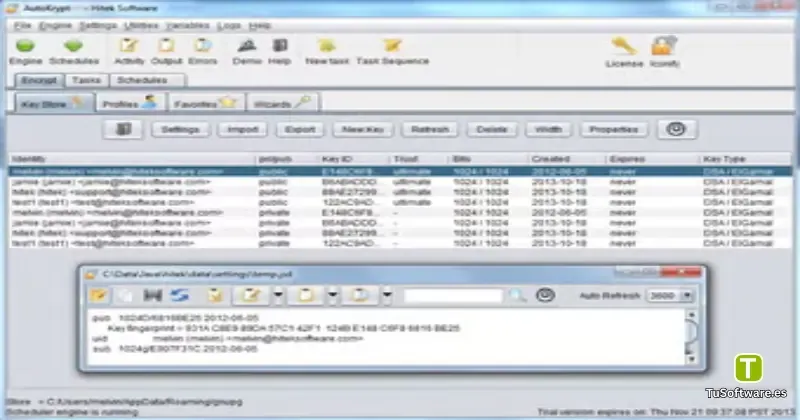Select the jamie public key row
The image size is (800, 420).
tap(400, 182)
